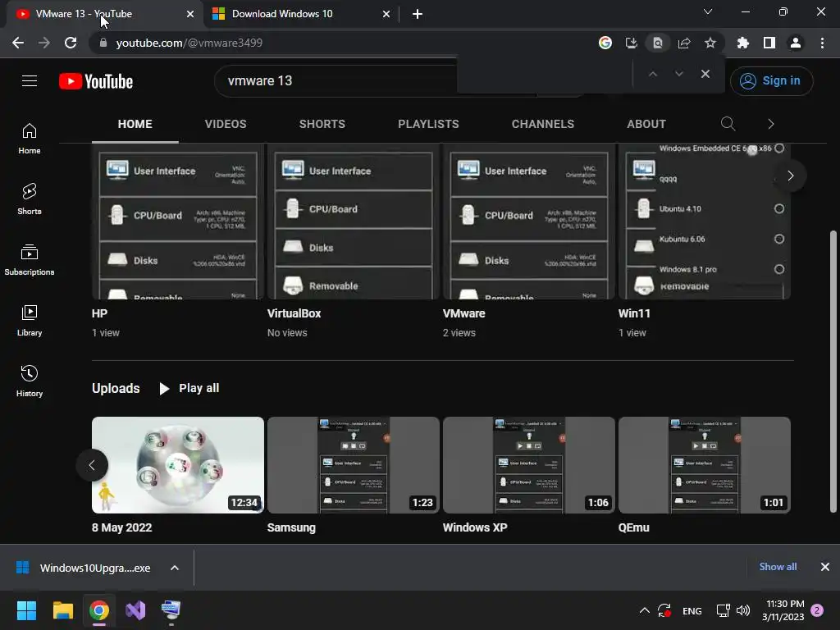Click the YouTube logo
The width and height of the screenshot is (840, 630).
pos(96,81)
